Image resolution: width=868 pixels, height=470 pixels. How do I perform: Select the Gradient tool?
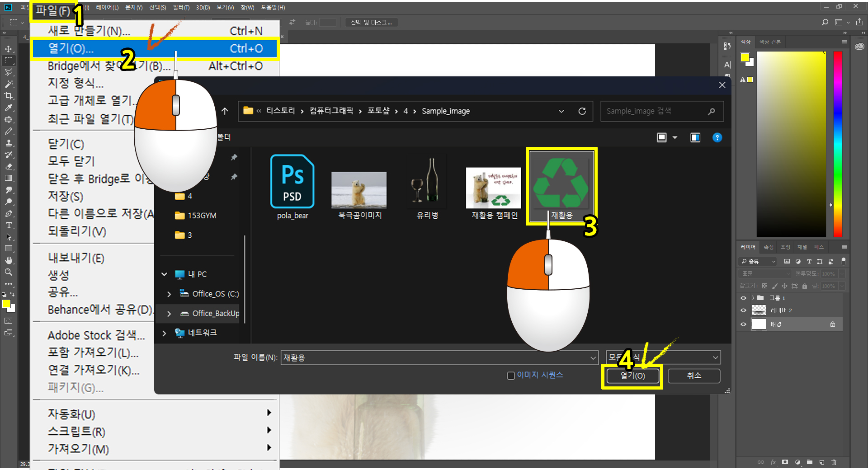pos(9,178)
